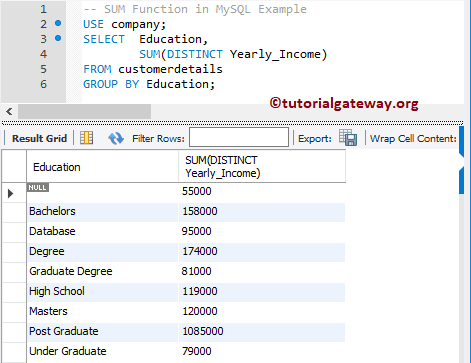Select the current row arrow indicator
This screenshot has width=471, height=363.
tap(10, 193)
